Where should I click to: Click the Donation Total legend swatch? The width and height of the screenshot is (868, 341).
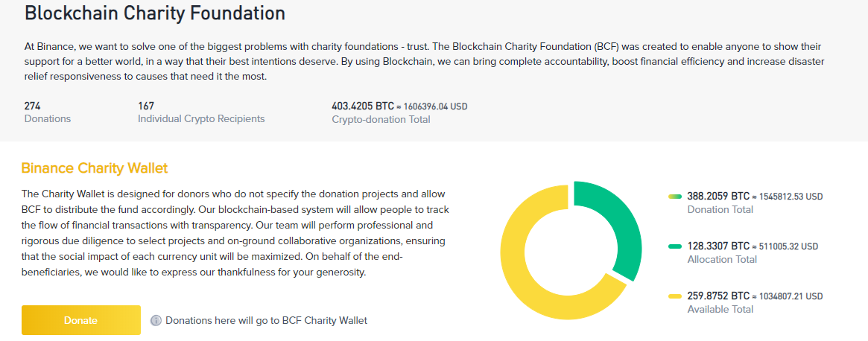pos(675,197)
